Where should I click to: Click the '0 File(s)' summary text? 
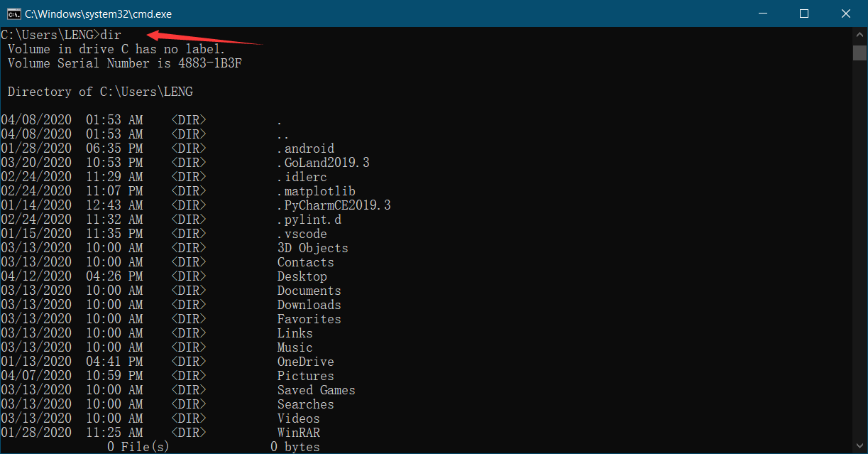pyautogui.click(x=139, y=447)
